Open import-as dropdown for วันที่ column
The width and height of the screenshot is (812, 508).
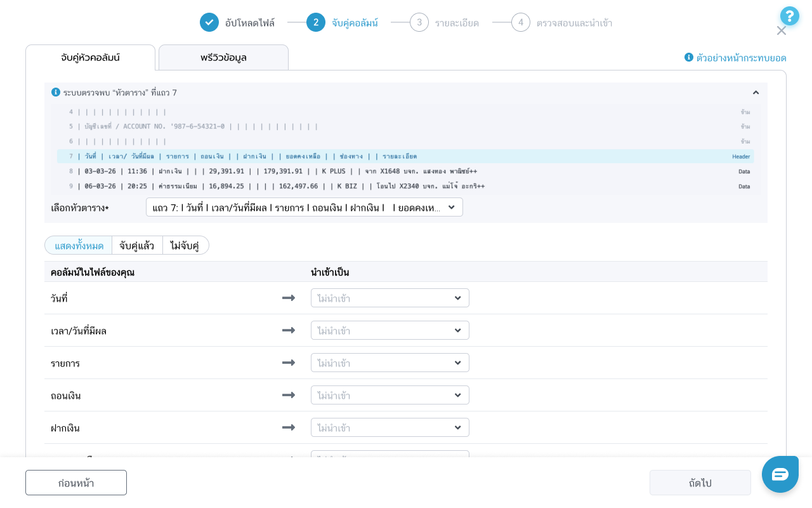(x=390, y=298)
